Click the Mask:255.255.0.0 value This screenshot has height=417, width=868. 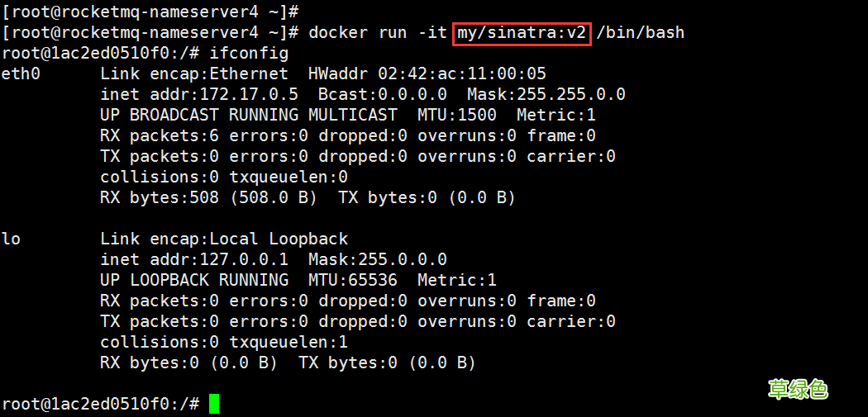[x=546, y=95]
